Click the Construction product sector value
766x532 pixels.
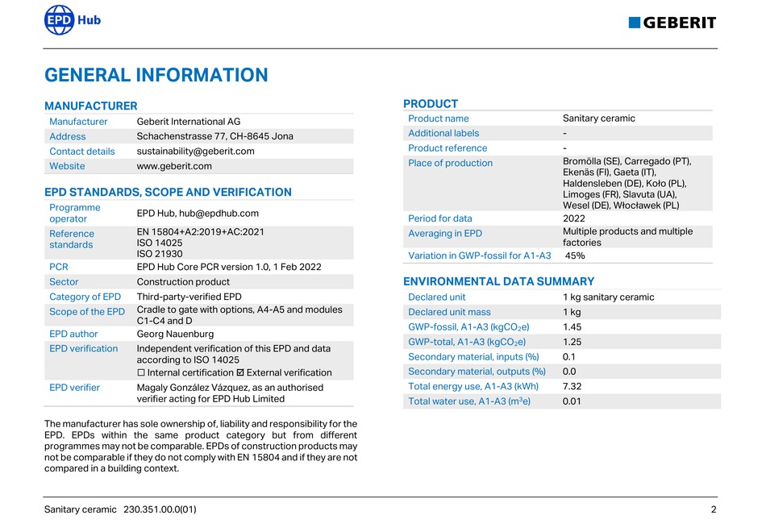point(183,282)
